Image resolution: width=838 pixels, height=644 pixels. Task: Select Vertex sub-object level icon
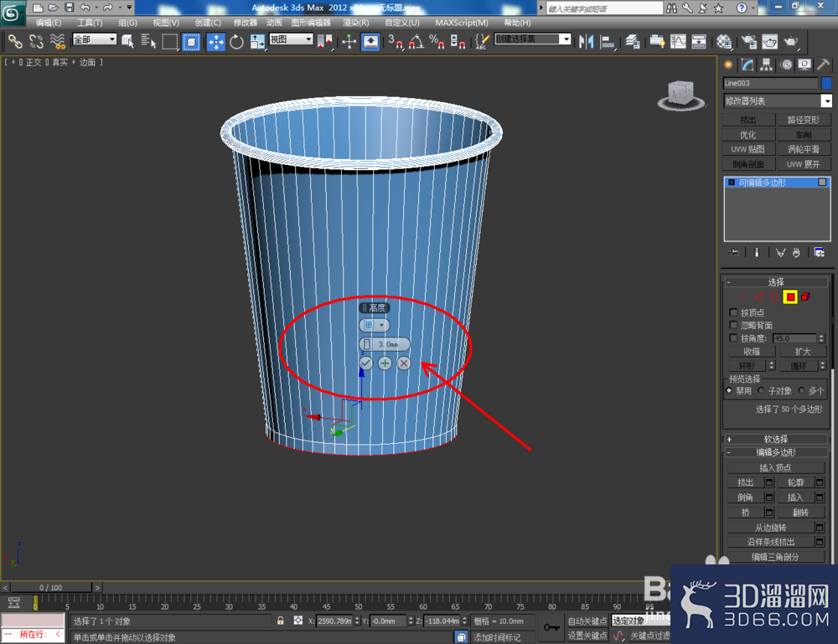[742, 297]
